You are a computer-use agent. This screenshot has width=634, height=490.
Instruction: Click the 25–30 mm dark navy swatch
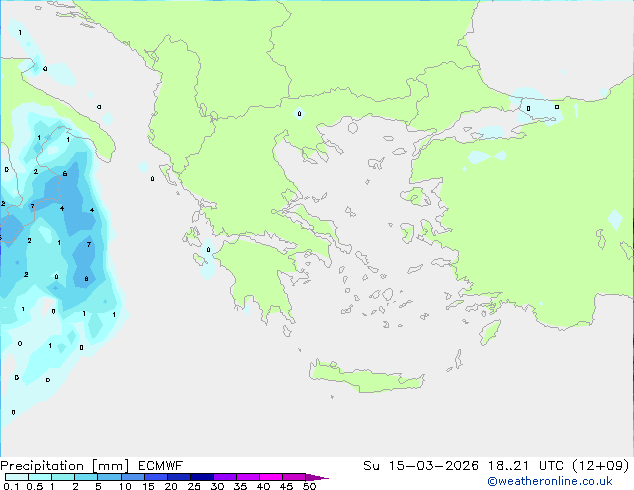tap(202, 477)
